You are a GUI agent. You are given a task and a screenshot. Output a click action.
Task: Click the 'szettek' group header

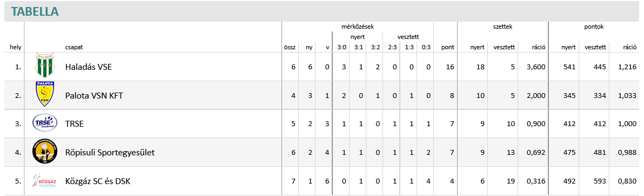point(502,27)
